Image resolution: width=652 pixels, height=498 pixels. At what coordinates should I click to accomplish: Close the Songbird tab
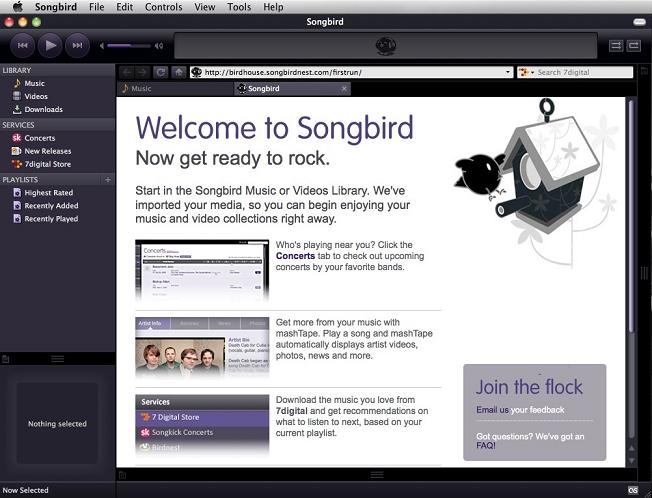(344, 89)
